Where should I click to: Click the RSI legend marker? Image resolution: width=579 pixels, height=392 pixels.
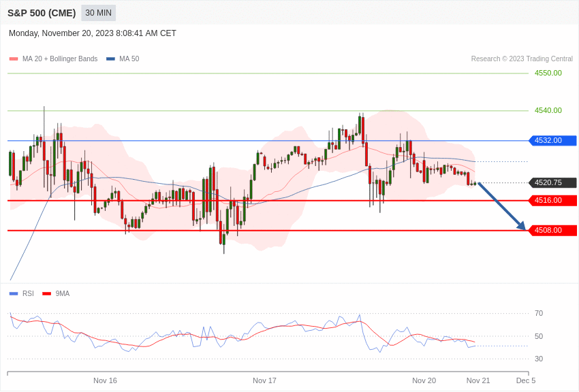point(12,293)
